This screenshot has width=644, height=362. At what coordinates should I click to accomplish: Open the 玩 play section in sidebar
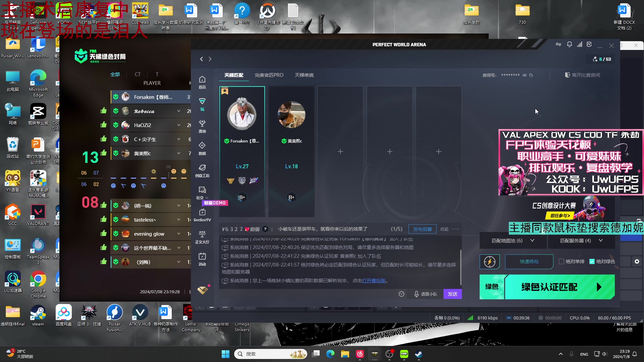[x=202, y=104]
